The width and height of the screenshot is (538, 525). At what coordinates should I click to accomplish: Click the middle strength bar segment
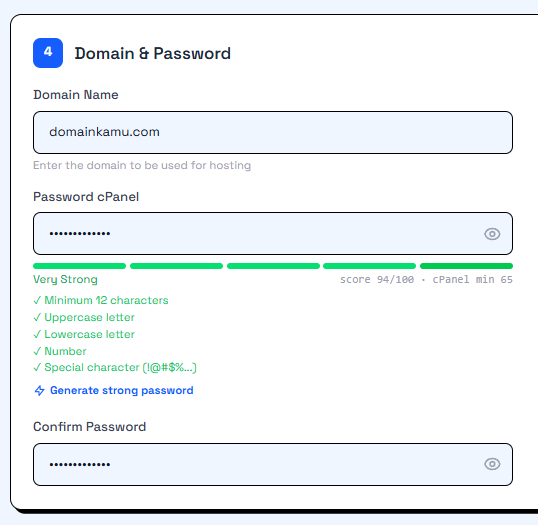pyautogui.click(x=273, y=266)
